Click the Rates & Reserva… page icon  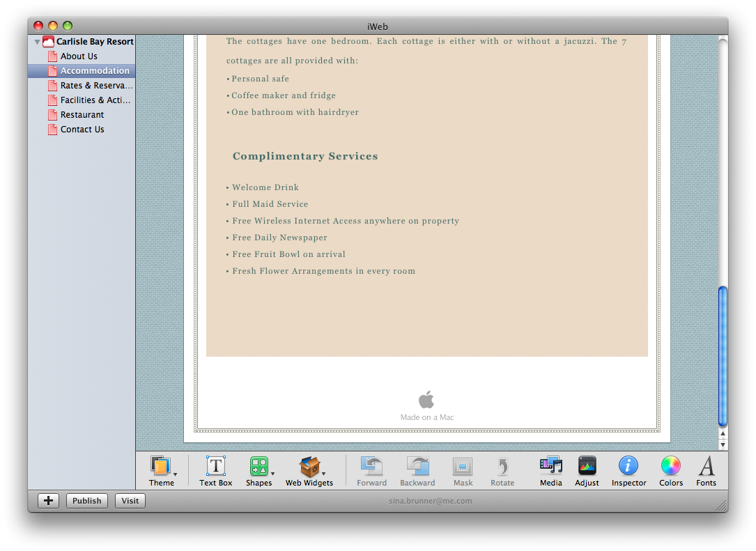[52, 86]
